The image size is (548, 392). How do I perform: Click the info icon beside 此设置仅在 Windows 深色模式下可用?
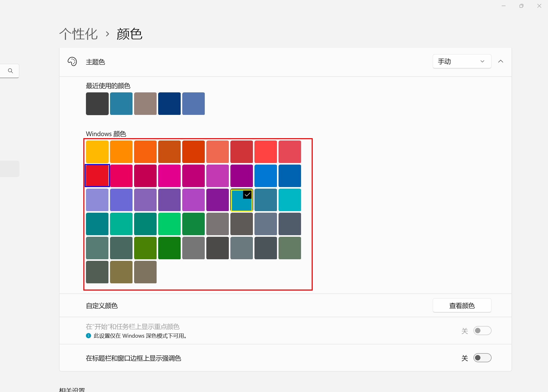(x=89, y=336)
